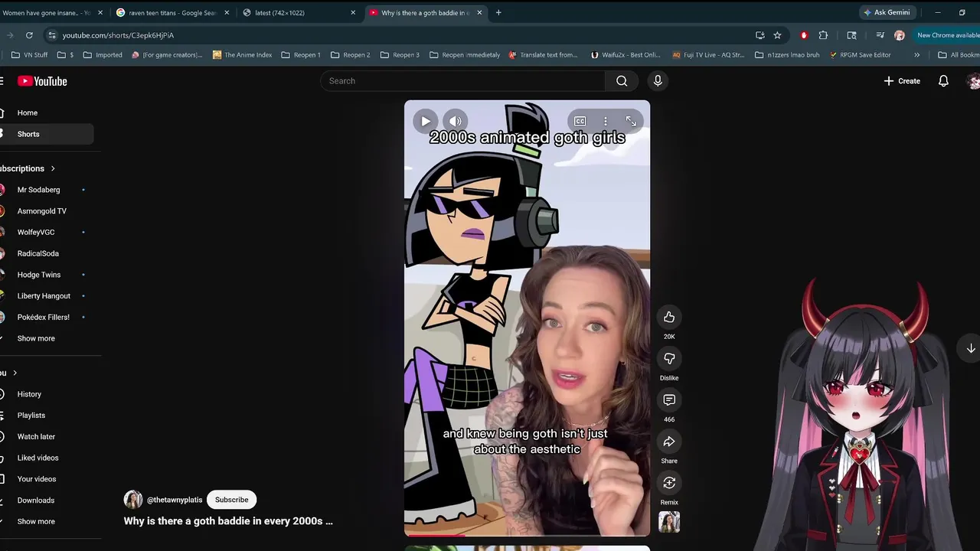Bookmark this page with the star
Screen dimensions: 980x551
(777, 35)
